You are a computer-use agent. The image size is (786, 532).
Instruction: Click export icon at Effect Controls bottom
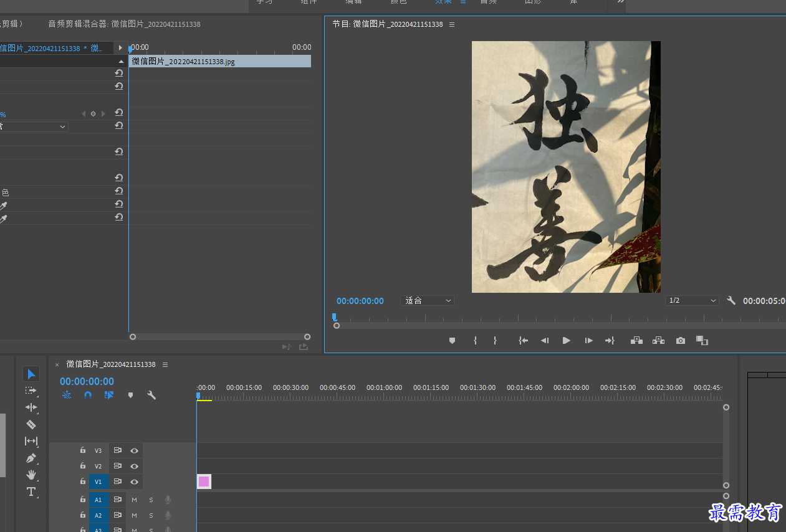click(304, 347)
